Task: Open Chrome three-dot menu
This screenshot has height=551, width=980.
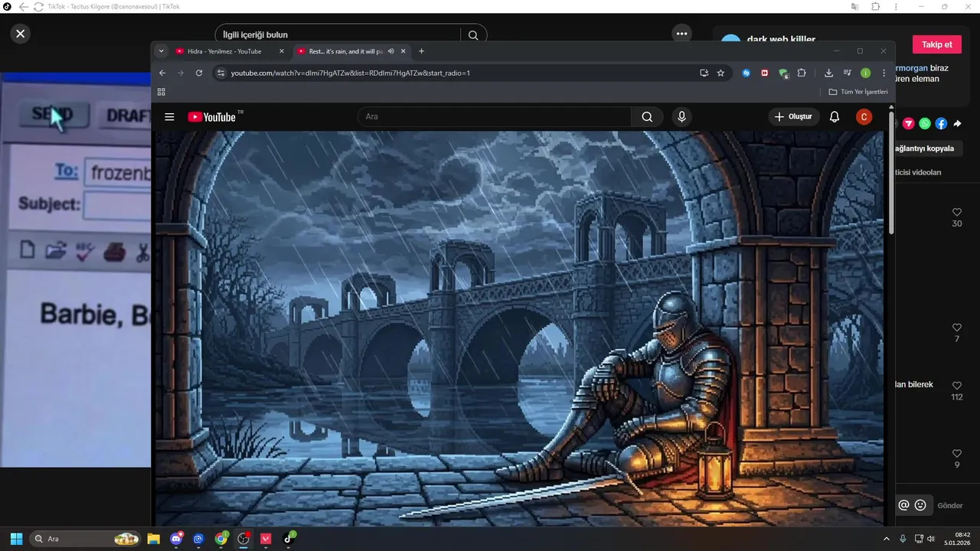Action: click(884, 73)
